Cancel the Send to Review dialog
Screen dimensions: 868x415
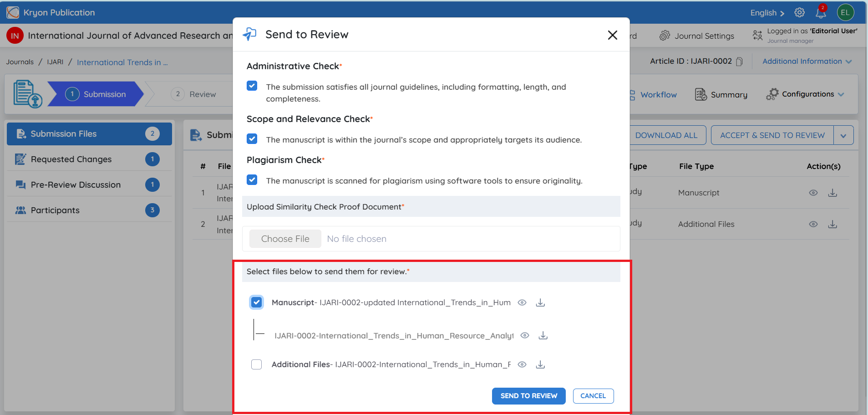point(593,396)
